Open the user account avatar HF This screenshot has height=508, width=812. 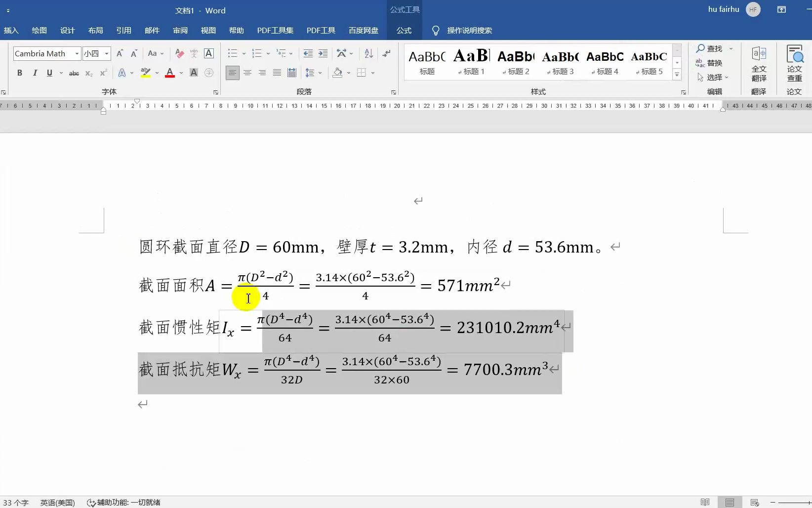coord(753,9)
